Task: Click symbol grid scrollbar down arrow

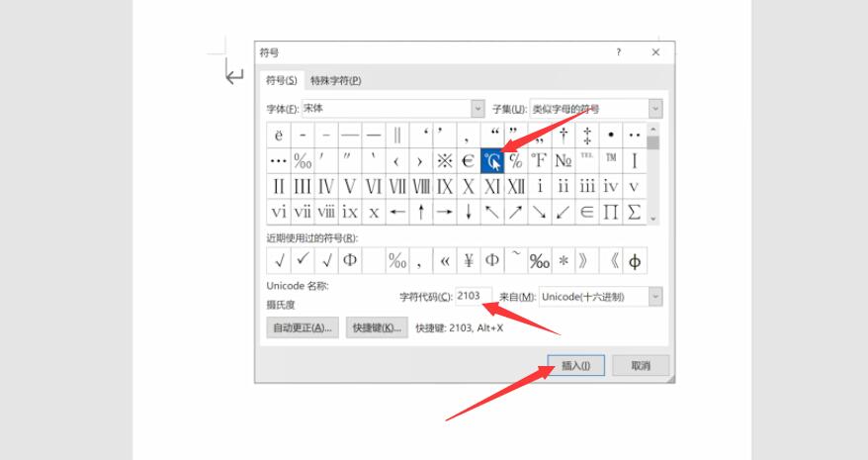Action: point(653,219)
